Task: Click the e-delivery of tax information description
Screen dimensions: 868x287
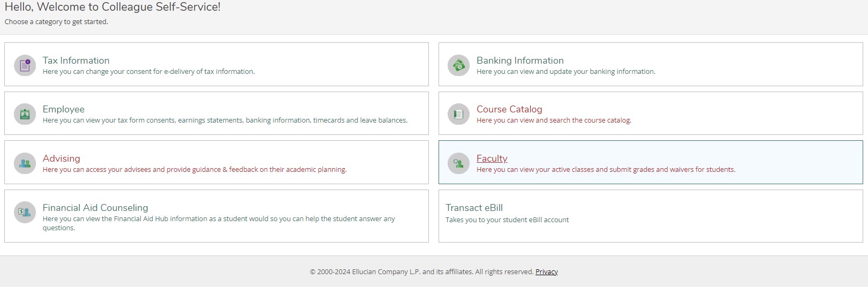Action: coord(148,72)
